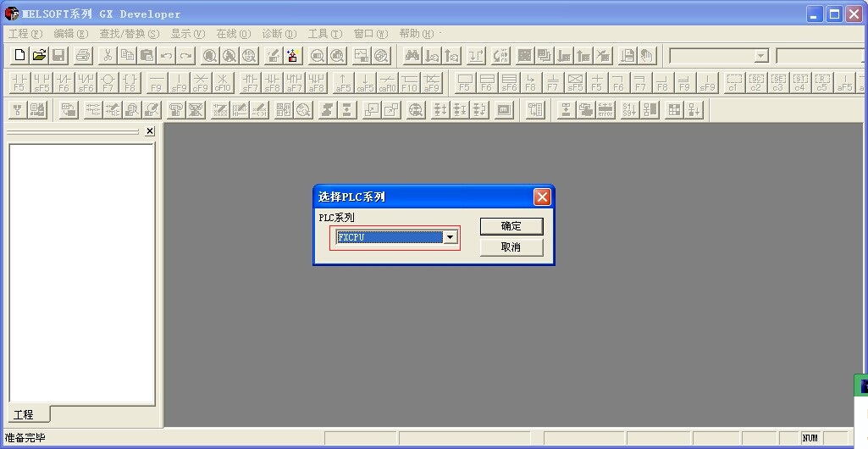Image resolution: width=868 pixels, height=449 pixels.
Task: Insert normally open contact F5
Action: (x=20, y=82)
